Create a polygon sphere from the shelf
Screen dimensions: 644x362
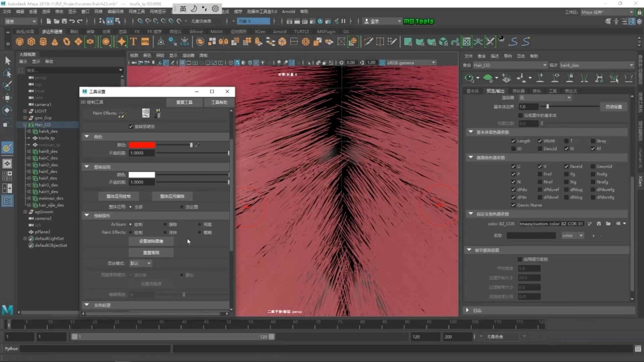click(19, 42)
